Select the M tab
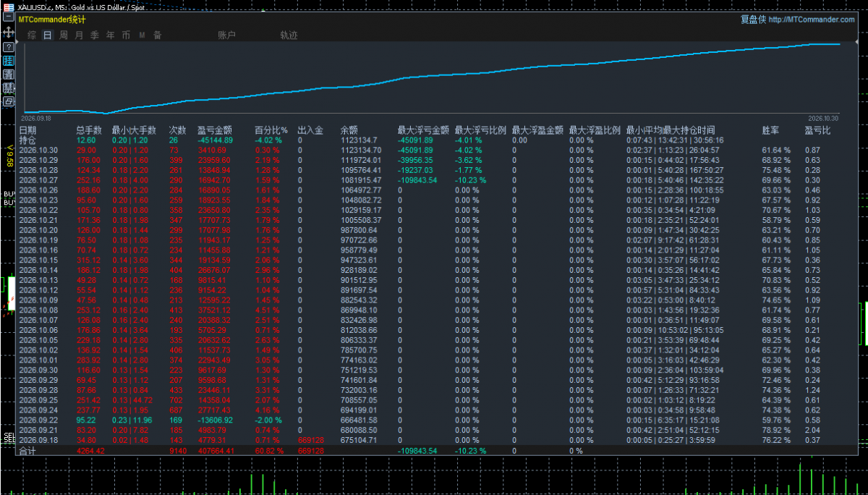Screen dimensions: 868x495 (x=142, y=35)
